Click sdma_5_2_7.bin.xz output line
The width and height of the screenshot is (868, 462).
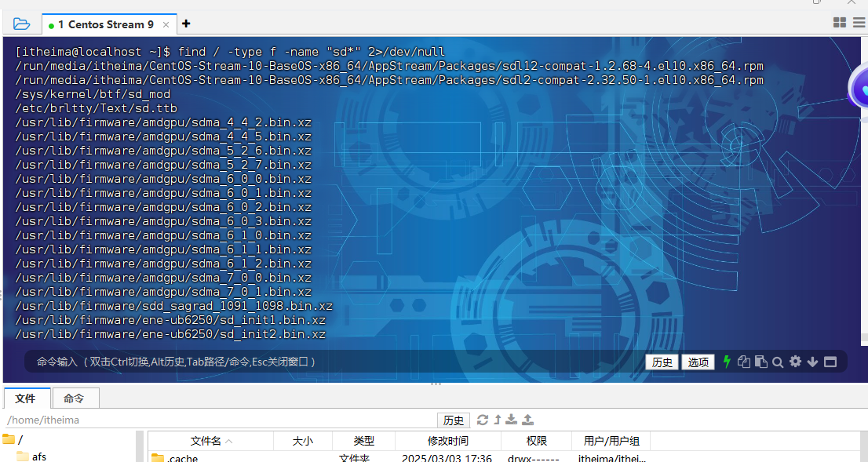tap(163, 165)
